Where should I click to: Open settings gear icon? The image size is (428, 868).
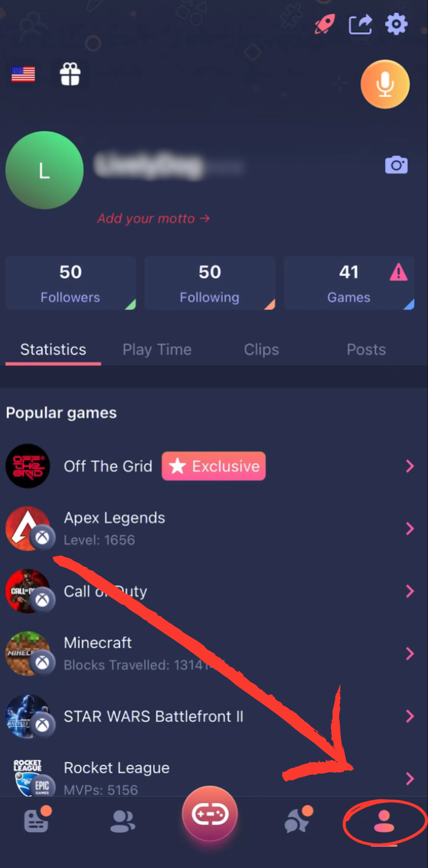pyautogui.click(x=396, y=25)
